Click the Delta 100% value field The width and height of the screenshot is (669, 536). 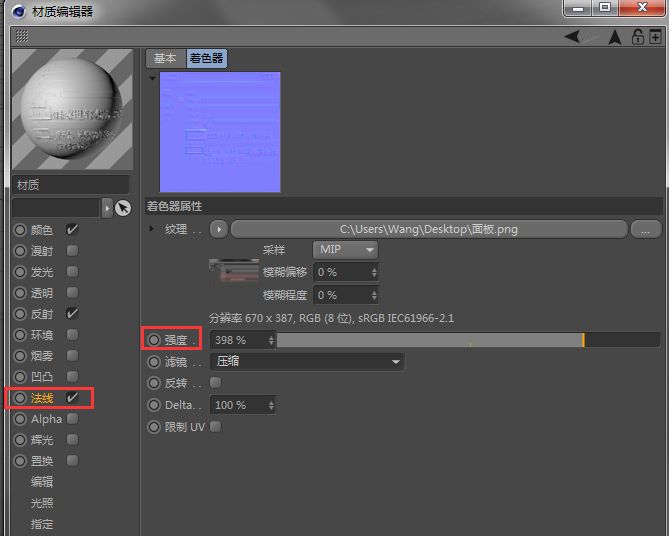239,405
